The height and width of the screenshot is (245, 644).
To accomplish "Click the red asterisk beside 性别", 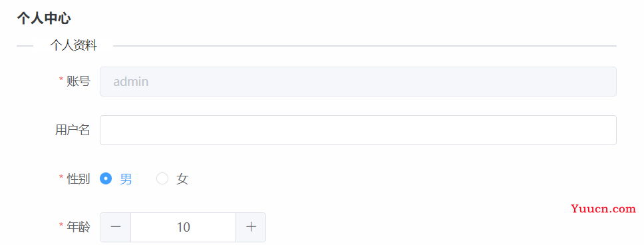I will (x=62, y=177).
